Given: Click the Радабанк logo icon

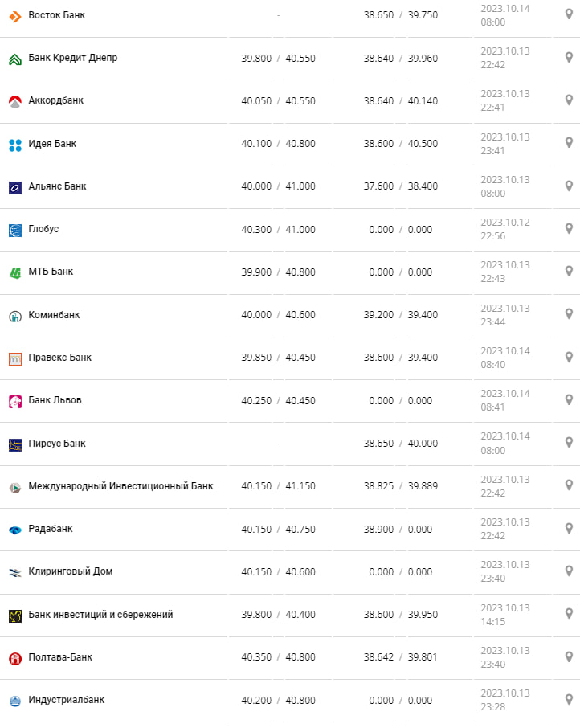Looking at the screenshot, I should point(14,530).
